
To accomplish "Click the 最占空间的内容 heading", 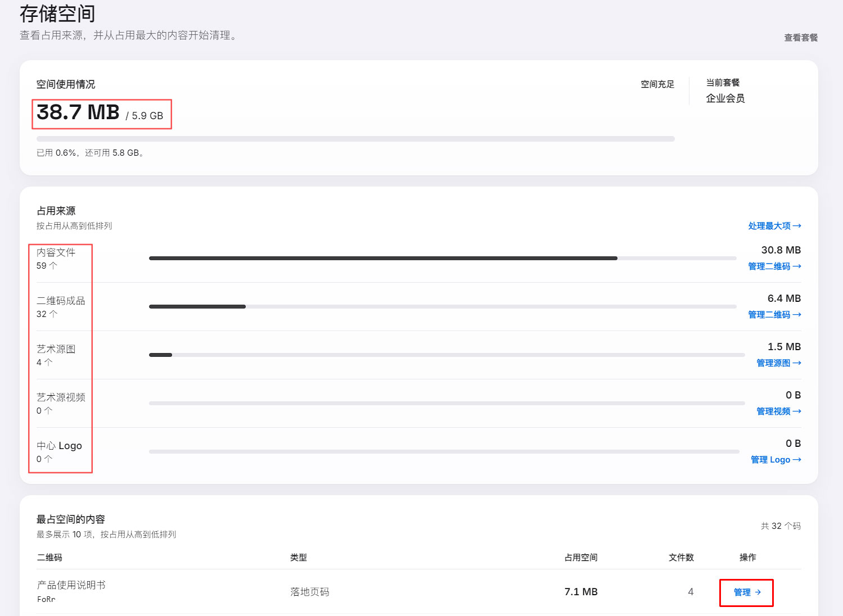I will [x=71, y=519].
